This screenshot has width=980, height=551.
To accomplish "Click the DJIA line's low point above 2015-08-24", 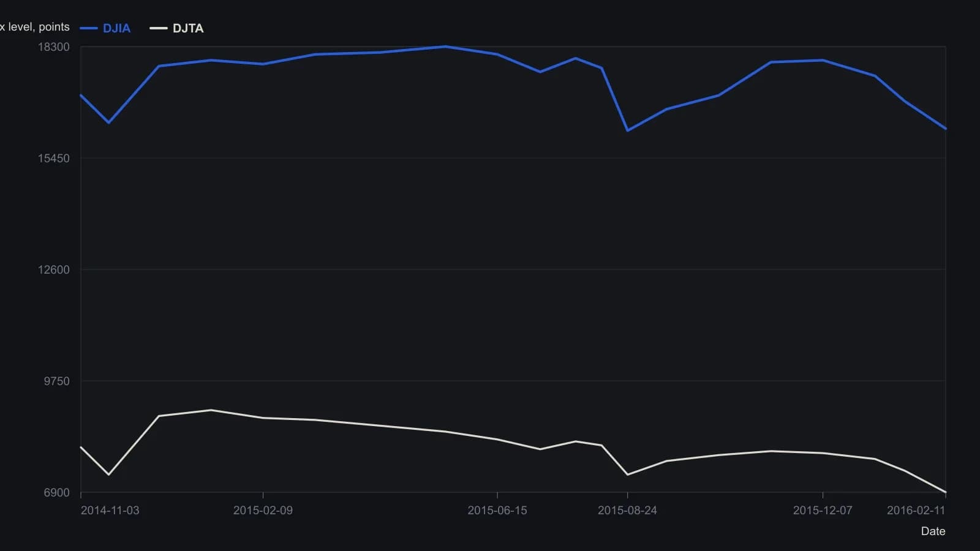I will pos(627,130).
